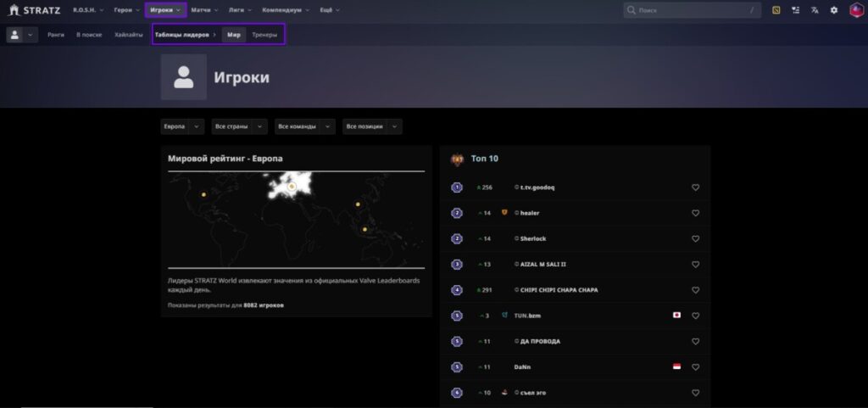Favorite t.tv.goodoq with the heart
This screenshot has height=408, width=868.
[695, 187]
